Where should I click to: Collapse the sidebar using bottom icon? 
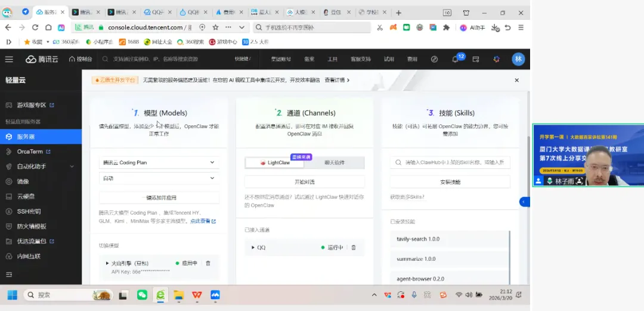[9, 275]
